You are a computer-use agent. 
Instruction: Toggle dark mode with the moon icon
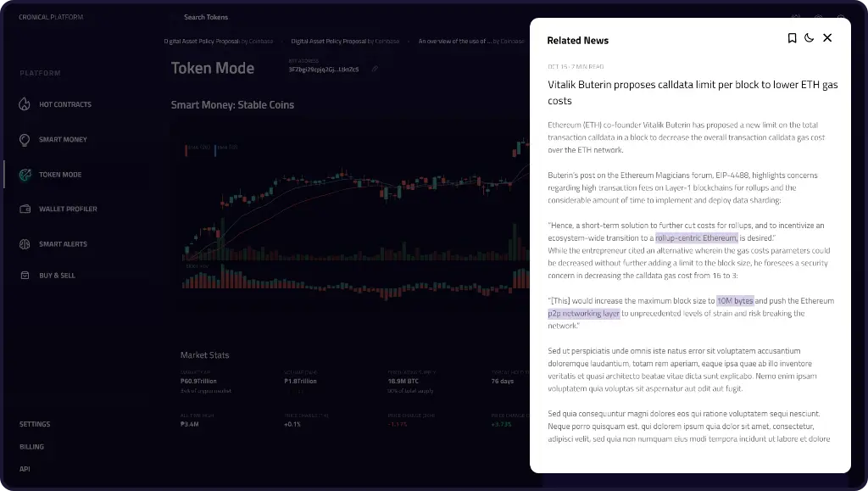pyautogui.click(x=810, y=38)
